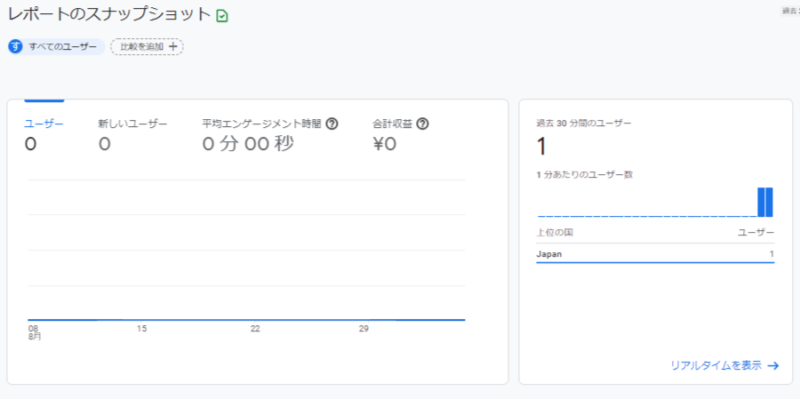Screen dimensions: 800x399
Task: Open help icon beside 合計収益
Action: coord(422,123)
